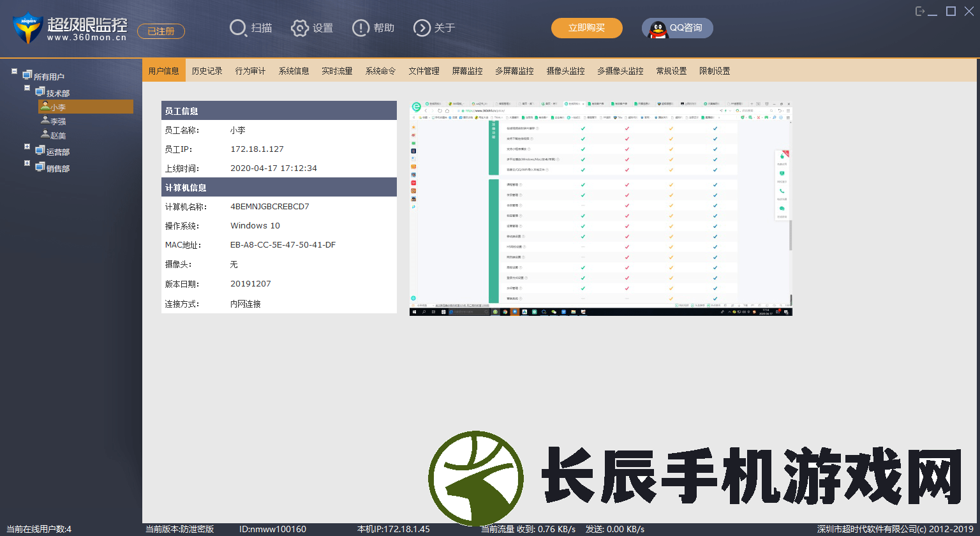Viewport: 980px width, 536px height.
Task: Click the version date 20191207
Action: 251,284
